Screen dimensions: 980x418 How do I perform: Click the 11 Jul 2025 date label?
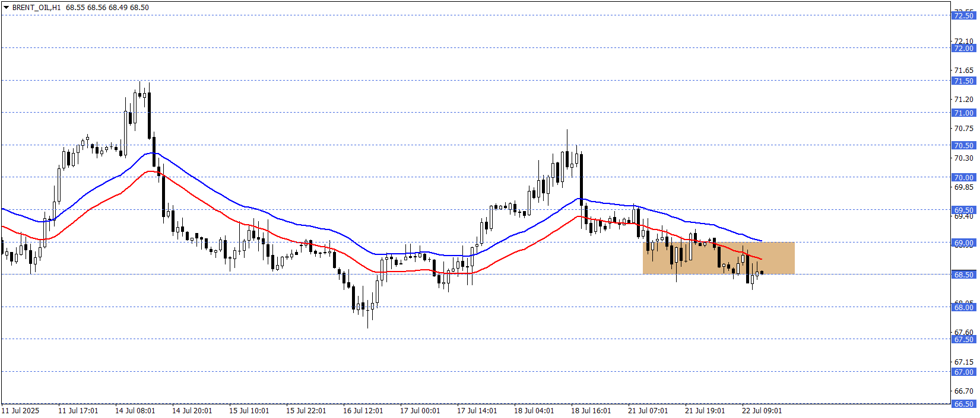(x=21, y=411)
